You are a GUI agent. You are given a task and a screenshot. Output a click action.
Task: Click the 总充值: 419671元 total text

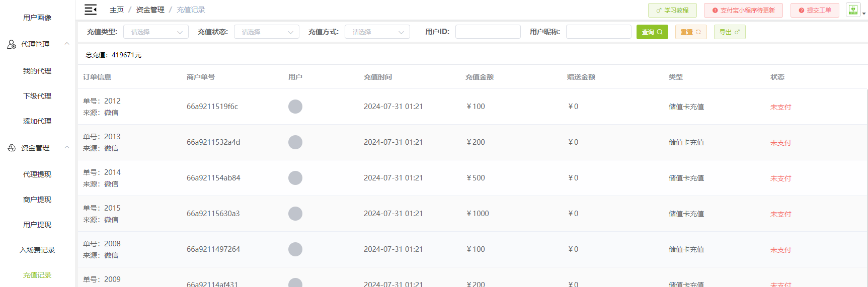pyautogui.click(x=114, y=55)
